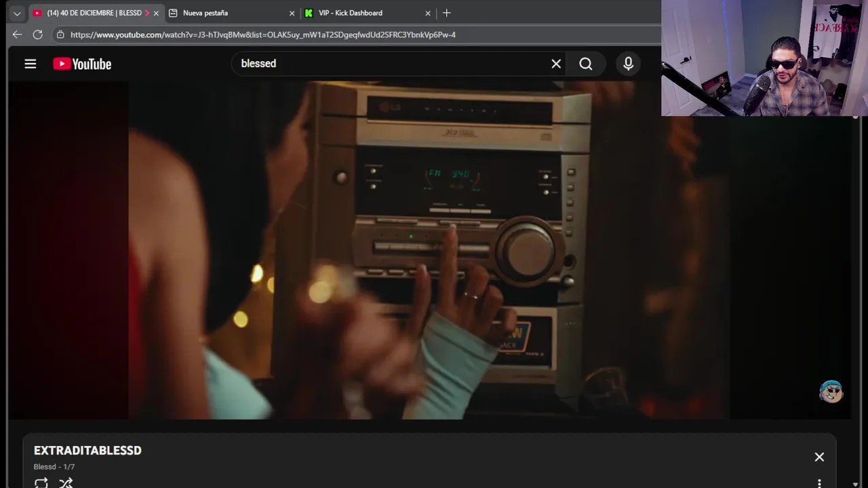Open the tab search dropdown arrow
Image resolution: width=868 pixels, height=488 pixels.
(x=17, y=13)
